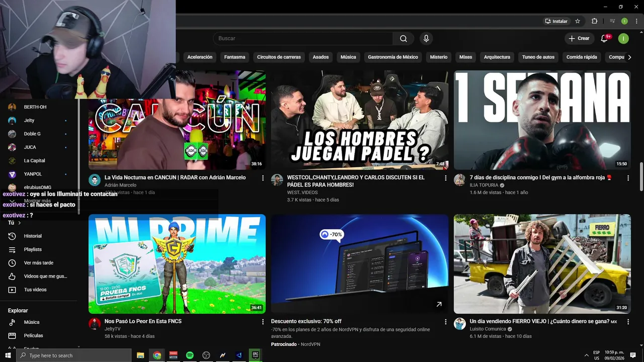Click the search magnifier button
644x362 pixels.
pos(404,39)
